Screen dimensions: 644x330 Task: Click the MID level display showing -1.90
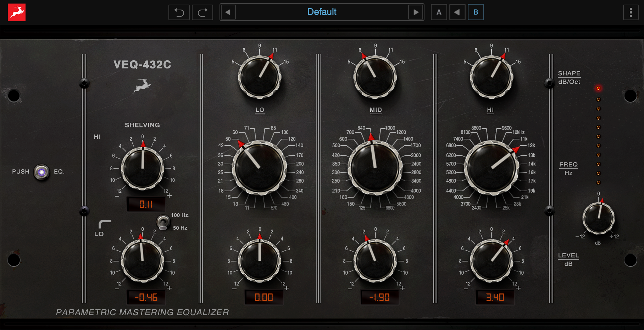(x=379, y=297)
